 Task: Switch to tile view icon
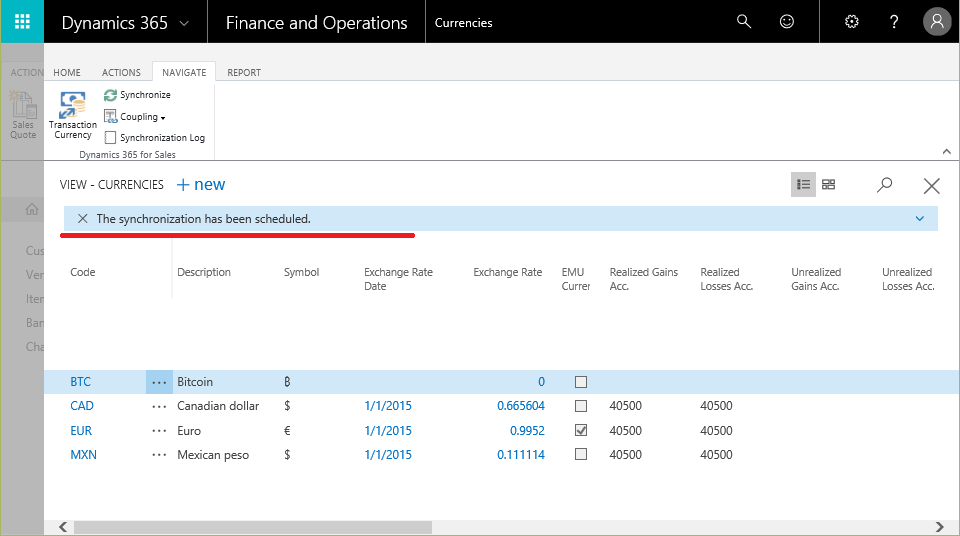(x=828, y=184)
